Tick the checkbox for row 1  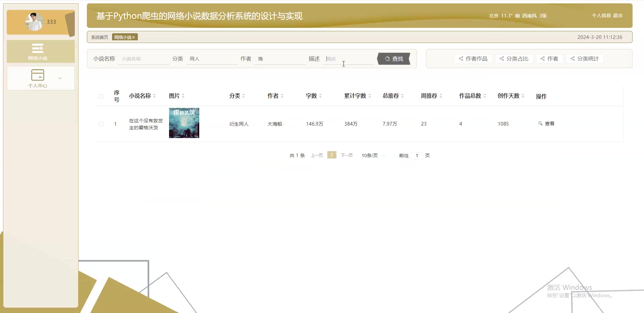101,124
